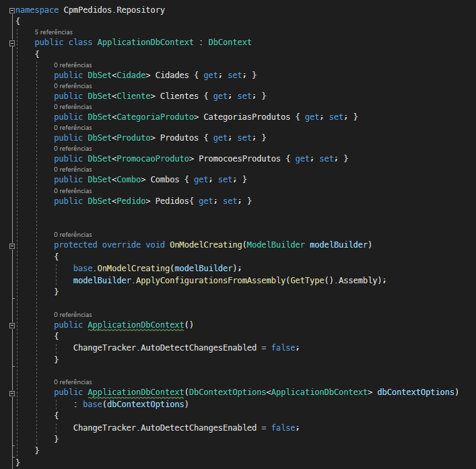Click the override keyword
This screenshot has height=469, width=476.
tap(121, 245)
